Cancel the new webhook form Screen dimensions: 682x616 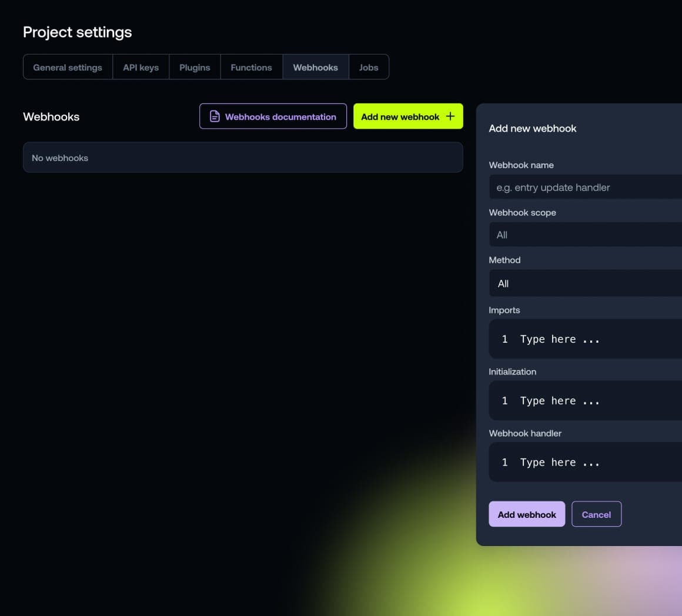[x=596, y=514]
